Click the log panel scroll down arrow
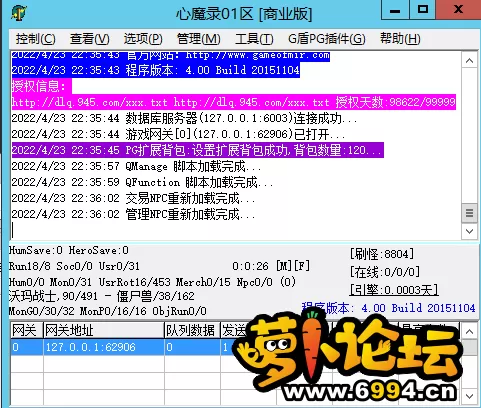This screenshot has width=481, height=408. coord(469,231)
